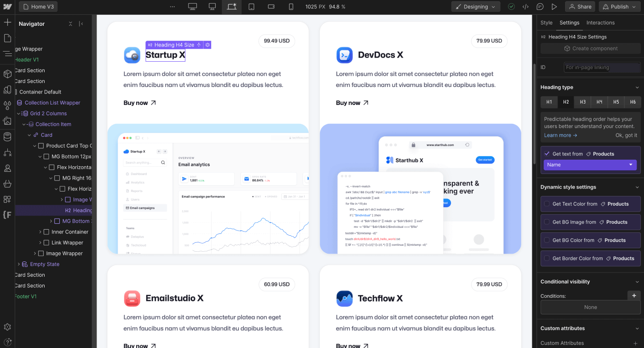Switch to mobile portrait breakpoint
This screenshot has height=348, width=644.
[291, 7]
